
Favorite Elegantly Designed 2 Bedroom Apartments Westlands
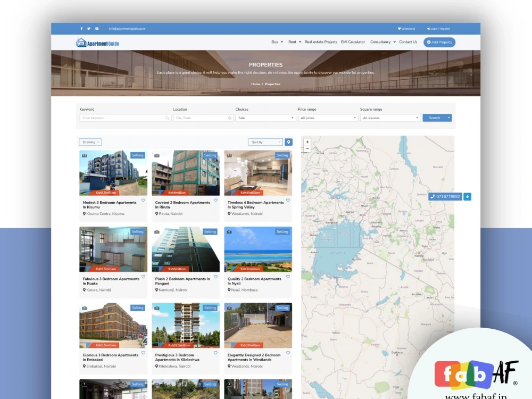point(288,353)
